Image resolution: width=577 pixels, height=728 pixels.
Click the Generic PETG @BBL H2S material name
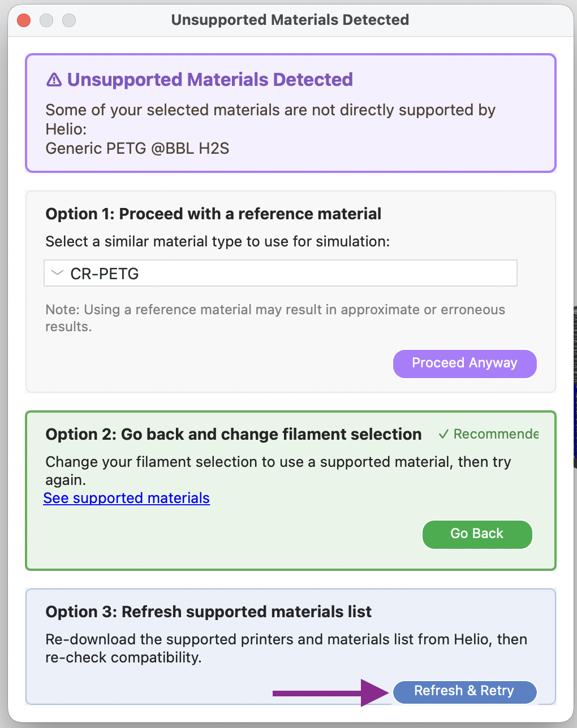click(x=137, y=149)
